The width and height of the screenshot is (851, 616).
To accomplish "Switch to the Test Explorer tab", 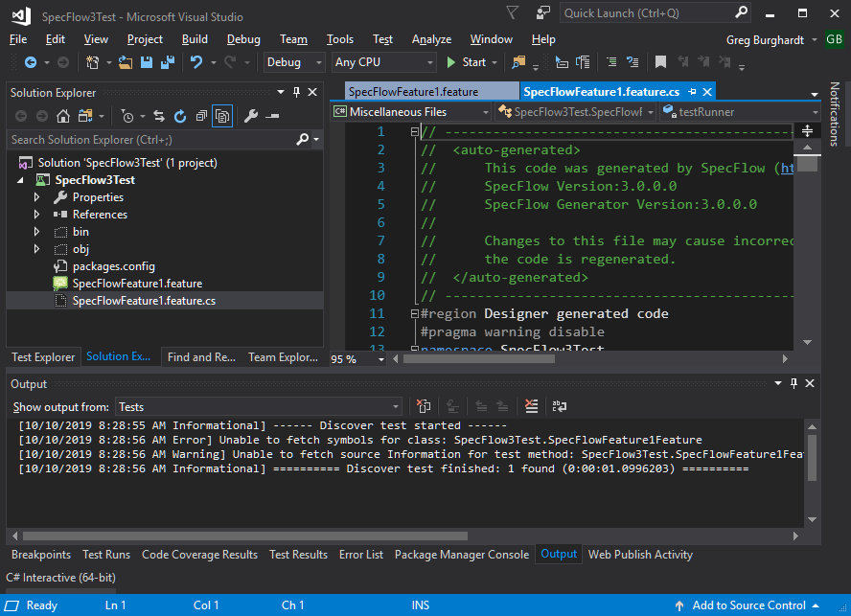I will click(43, 357).
